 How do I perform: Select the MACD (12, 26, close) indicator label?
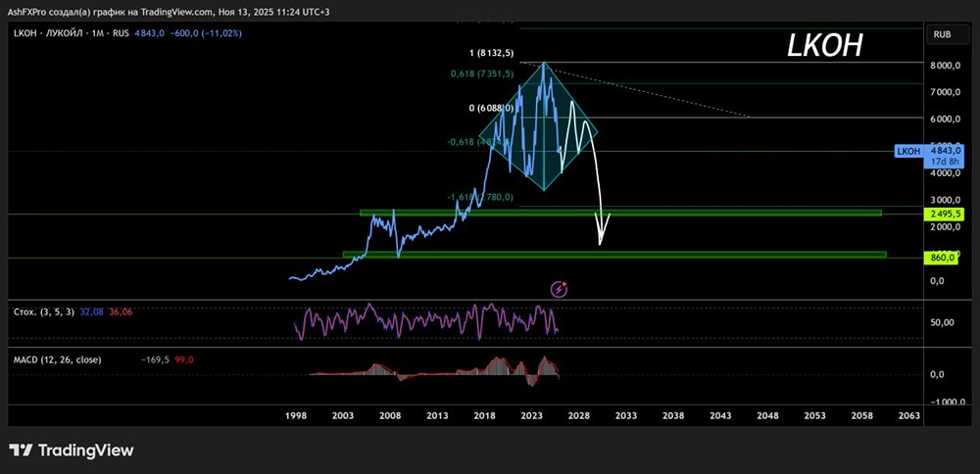point(58,359)
